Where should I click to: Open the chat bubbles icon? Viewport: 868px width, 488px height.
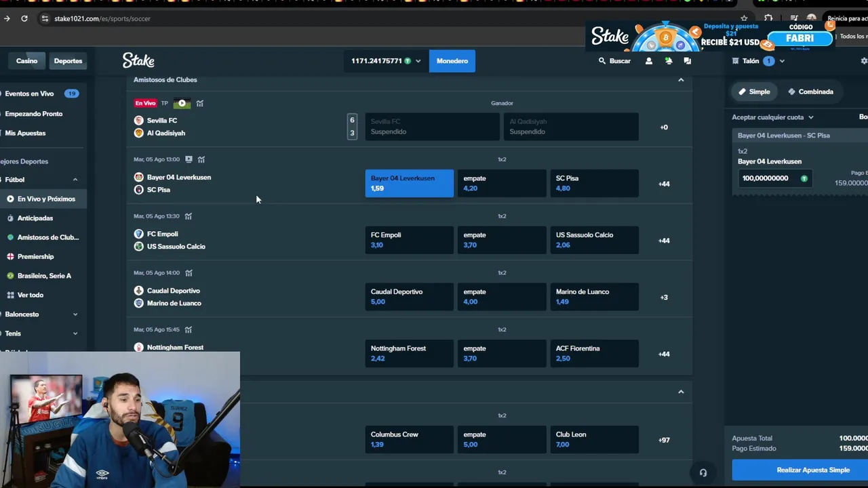[x=687, y=61]
